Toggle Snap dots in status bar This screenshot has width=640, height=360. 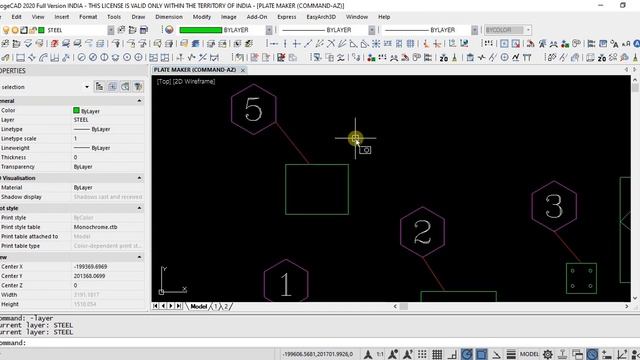point(422,354)
